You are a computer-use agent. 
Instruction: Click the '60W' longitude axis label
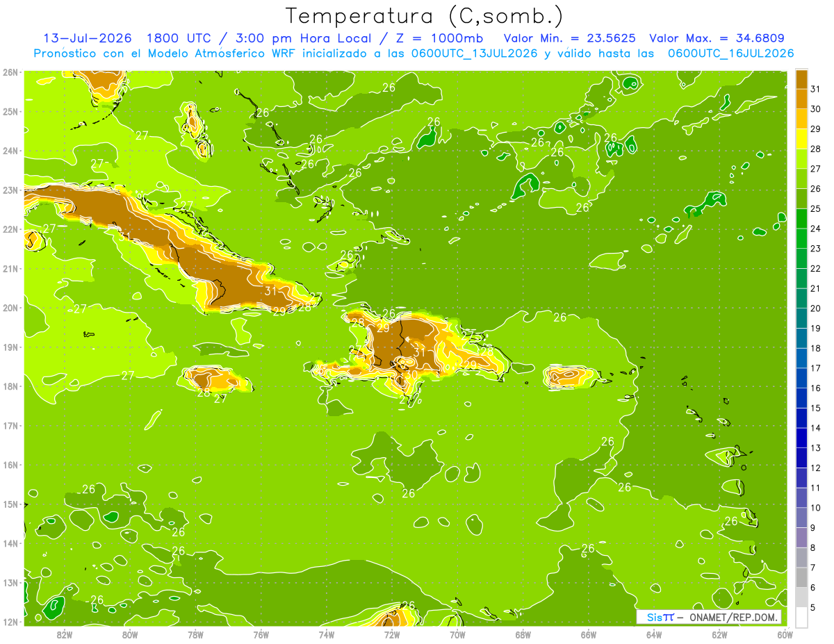tap(785, 634)
